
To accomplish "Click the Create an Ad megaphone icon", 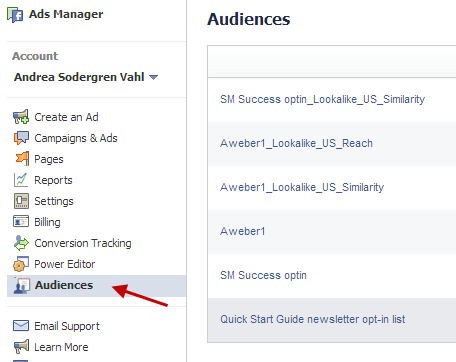I will coord(21,117).
